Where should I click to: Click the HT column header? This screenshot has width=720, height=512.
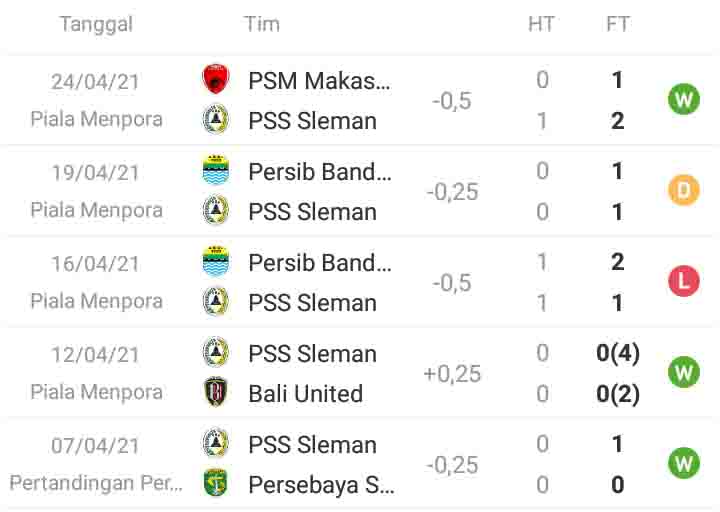point(541,24)
